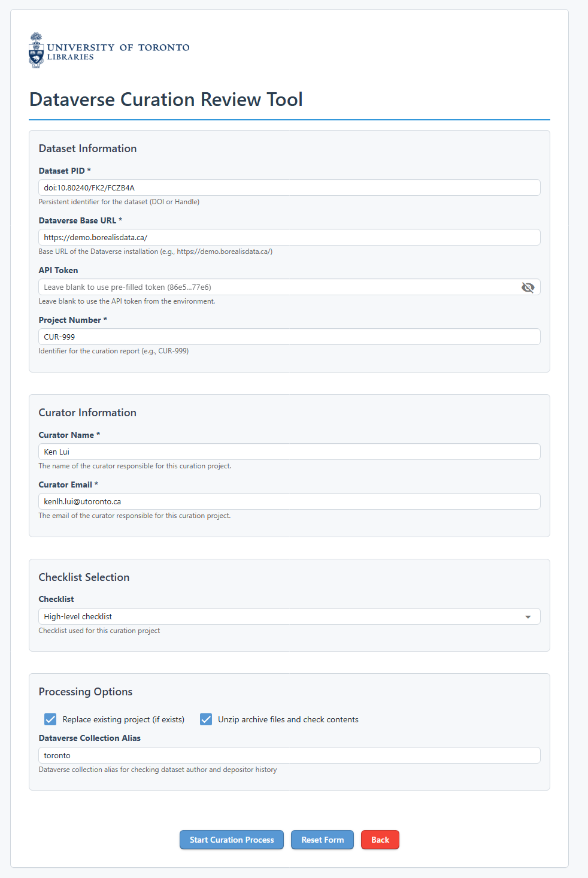Viewport: 588px width, 878px height.
Task: Click the Replace existing project label text
Action: tap(123, 719)
